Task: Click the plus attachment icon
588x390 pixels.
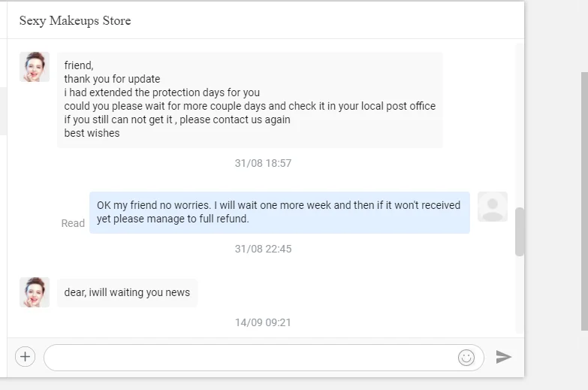Action: click(x=25, y=356)
